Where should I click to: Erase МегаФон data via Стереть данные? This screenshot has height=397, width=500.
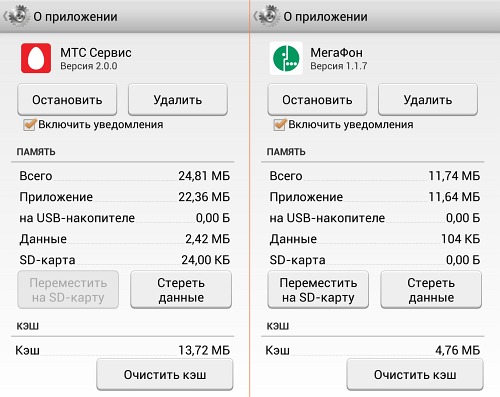[431, 290]
